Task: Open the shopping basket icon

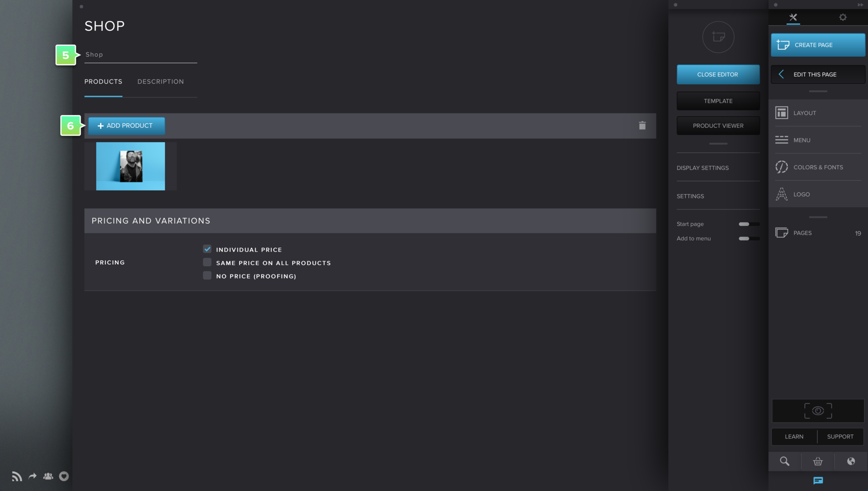Action: (818, 461)
